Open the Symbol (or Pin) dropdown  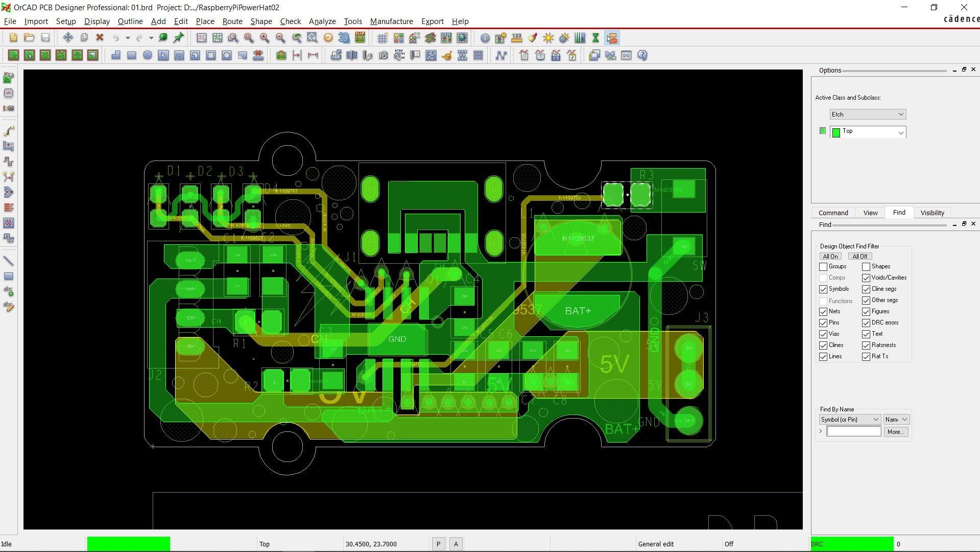(849, 420)
